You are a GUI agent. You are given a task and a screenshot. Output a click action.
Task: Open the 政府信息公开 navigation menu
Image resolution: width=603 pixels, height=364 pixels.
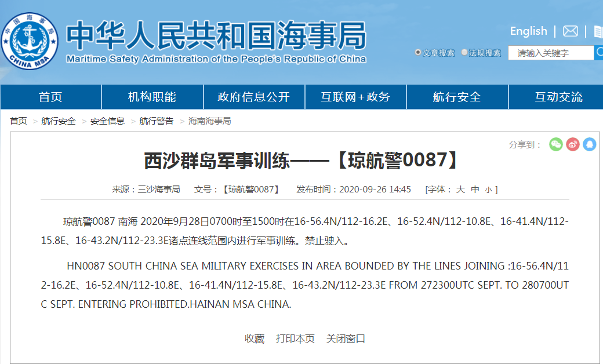(253, 97)
